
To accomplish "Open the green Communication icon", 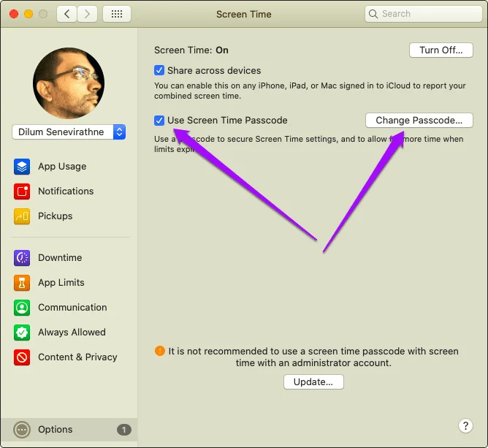I will [x=22, y=308].
